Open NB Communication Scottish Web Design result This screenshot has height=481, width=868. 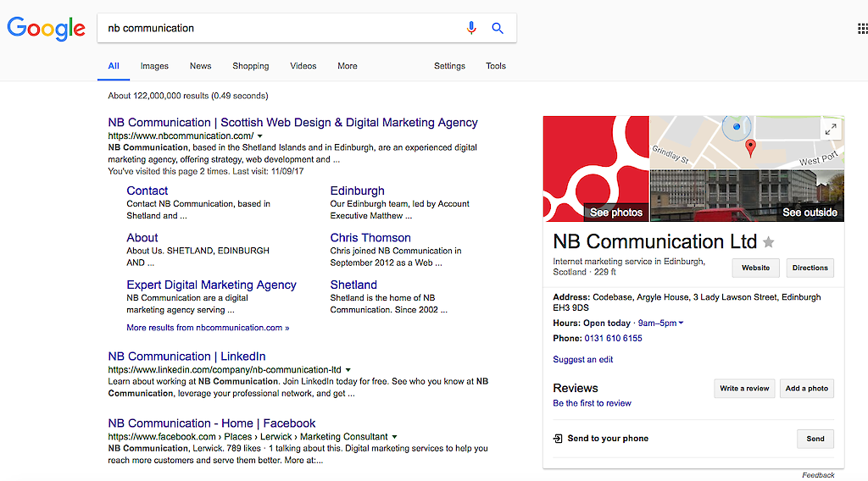pos(292,123)
